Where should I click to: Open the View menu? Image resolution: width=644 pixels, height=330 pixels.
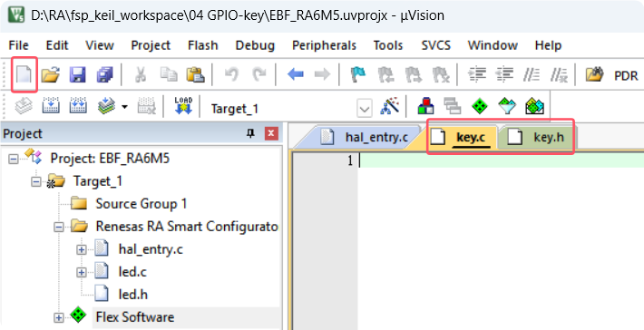coord(100,45)
